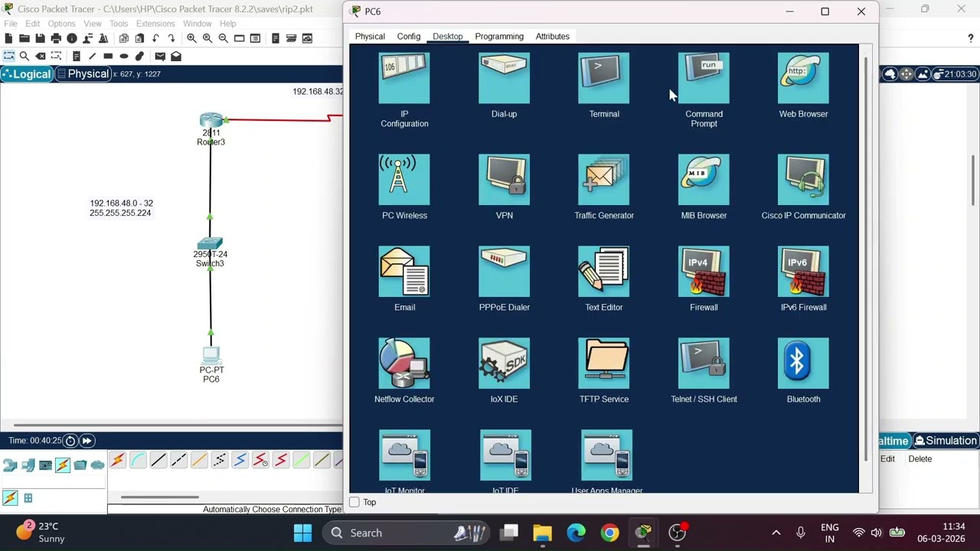This screenshot has height=551, width=980.
Task: Select Router3 in the workspace
Action: [x=211, y=121]
